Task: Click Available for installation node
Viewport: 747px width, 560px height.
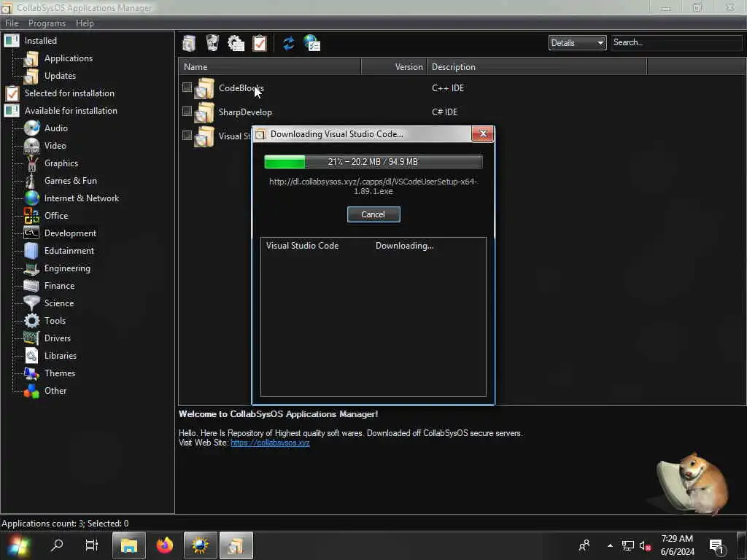Action: pyautogui.click(x=71, y=111)
